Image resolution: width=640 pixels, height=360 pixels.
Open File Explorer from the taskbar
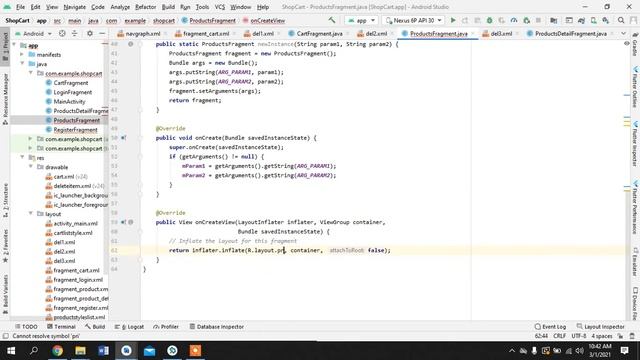(80, 351)
